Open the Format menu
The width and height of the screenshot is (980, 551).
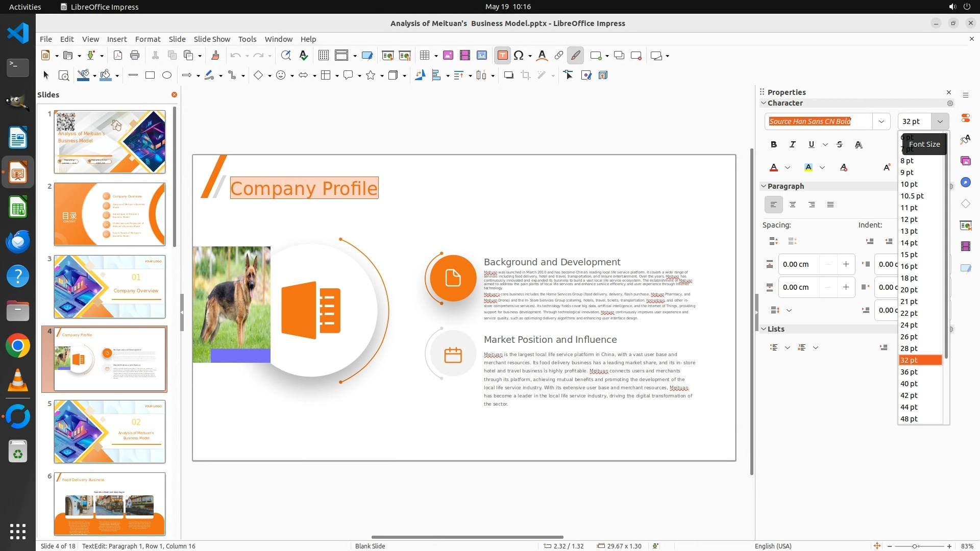pyautogui.click(x=148, y=39)
